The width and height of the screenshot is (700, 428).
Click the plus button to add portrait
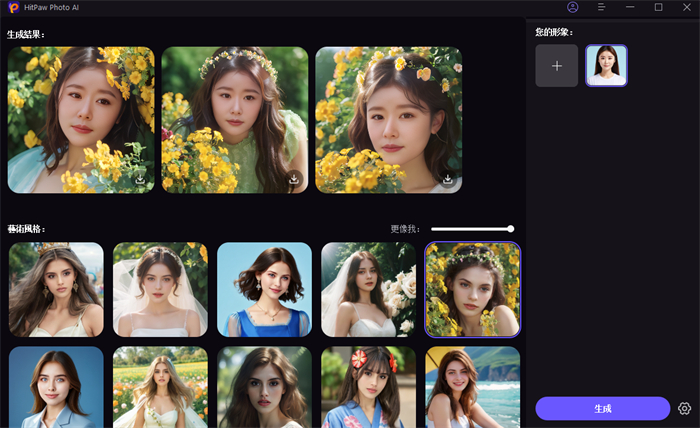(x=557, y=66)
